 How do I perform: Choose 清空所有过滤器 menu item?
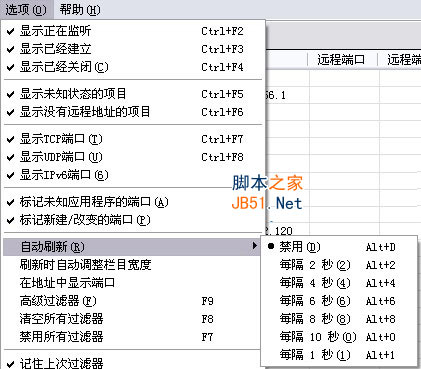132,319
